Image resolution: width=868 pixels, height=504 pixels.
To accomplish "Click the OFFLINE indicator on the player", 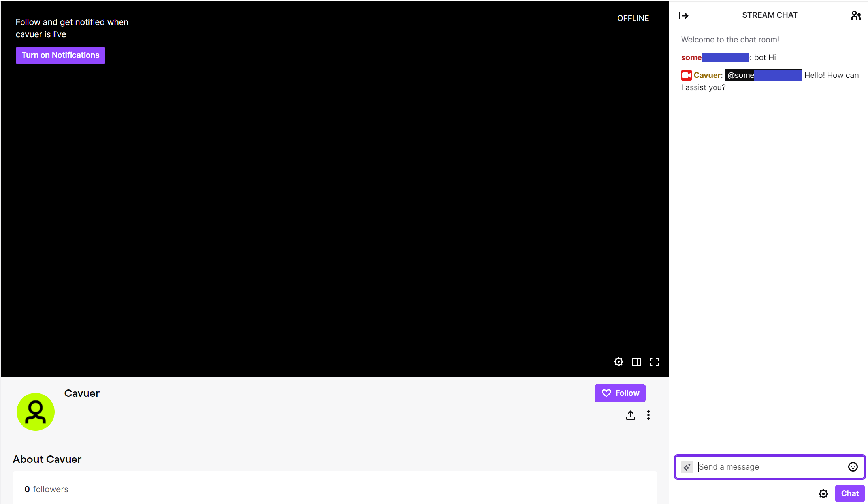I will coord(633,18).
